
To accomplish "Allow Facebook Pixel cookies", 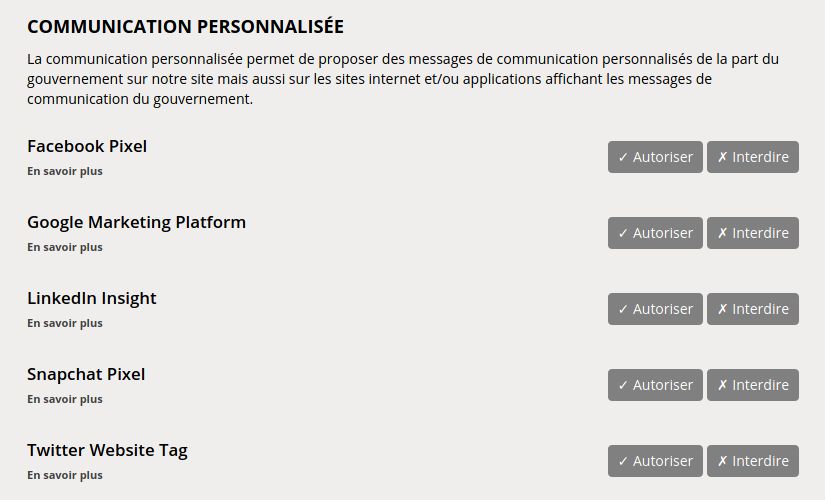I will click(655, 157).
